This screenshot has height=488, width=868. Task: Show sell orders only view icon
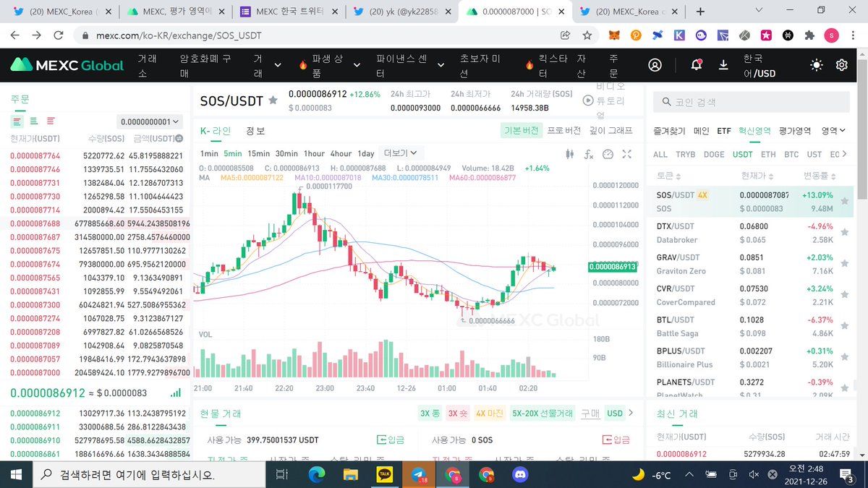51,121
